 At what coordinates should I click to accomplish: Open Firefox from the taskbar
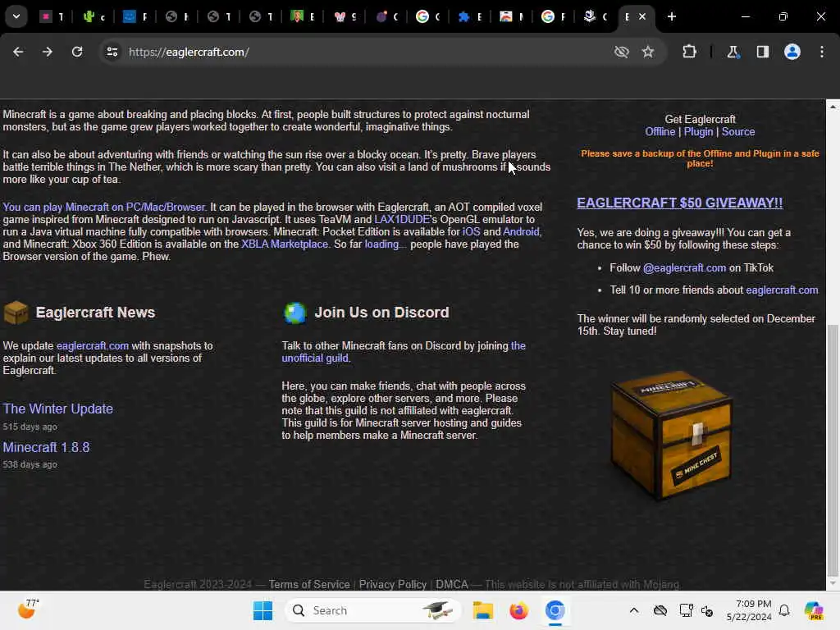(518, 610)
